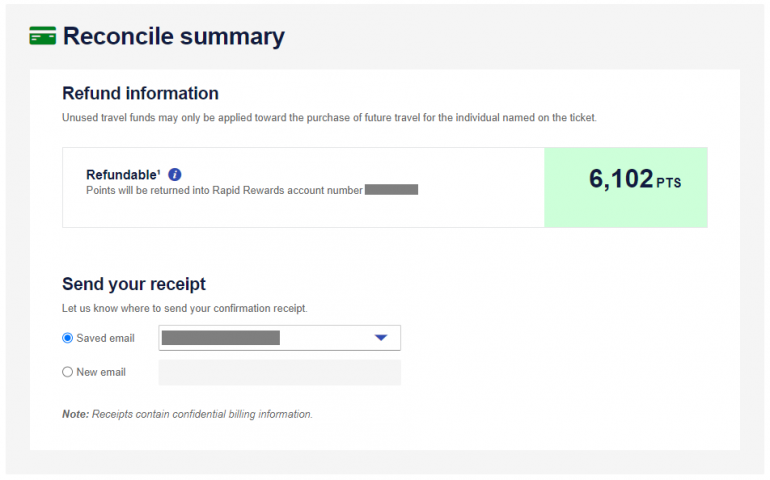
Task: Click the Reconcile summary heading
Action: pyautogui.click(x=173, y=37)
